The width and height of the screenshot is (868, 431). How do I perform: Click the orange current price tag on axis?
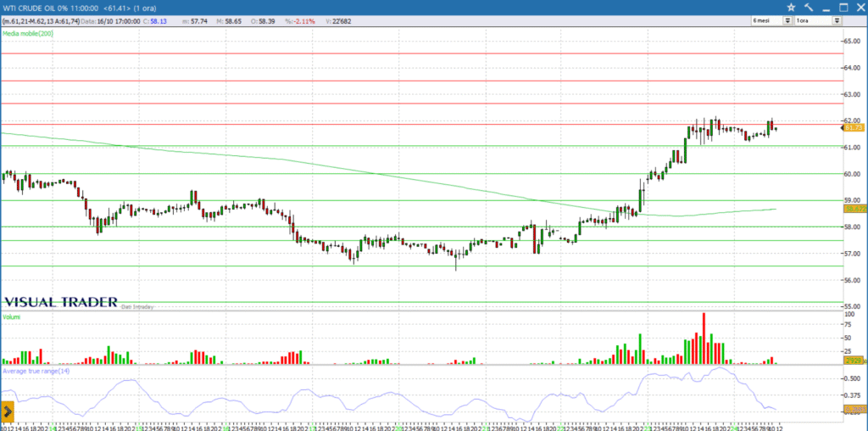coord(853,127)
